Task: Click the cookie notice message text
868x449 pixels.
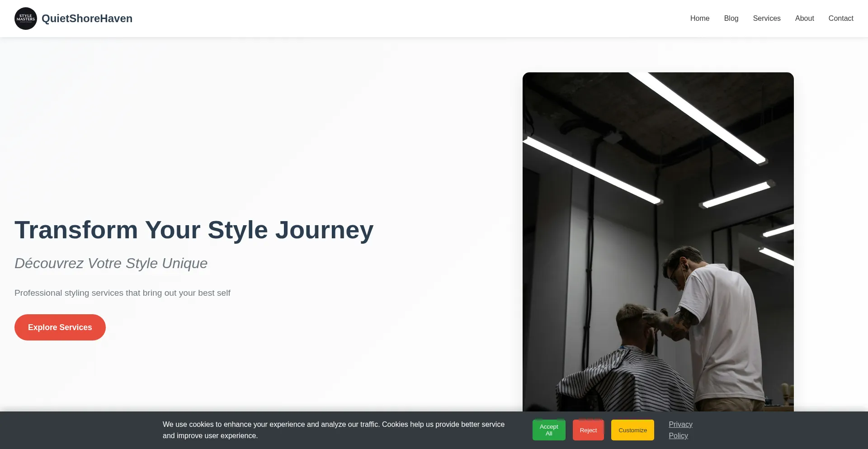Action: tap(334, 430)
